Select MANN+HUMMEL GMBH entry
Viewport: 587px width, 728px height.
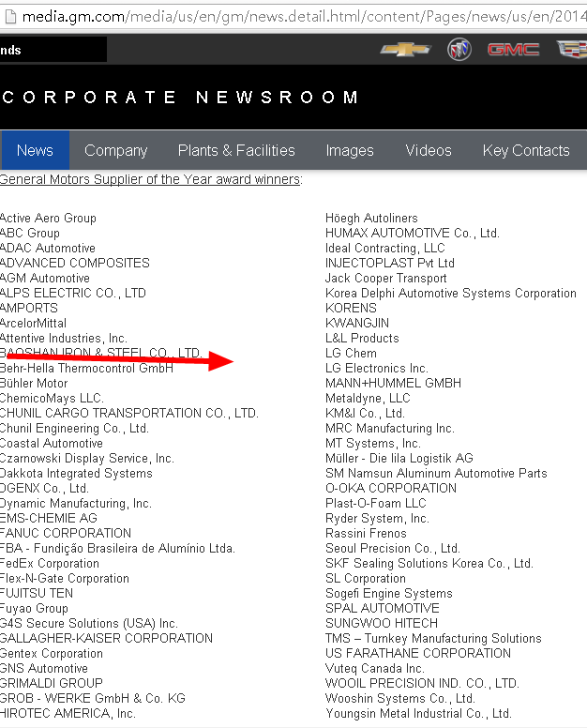(x=393, y=383)
